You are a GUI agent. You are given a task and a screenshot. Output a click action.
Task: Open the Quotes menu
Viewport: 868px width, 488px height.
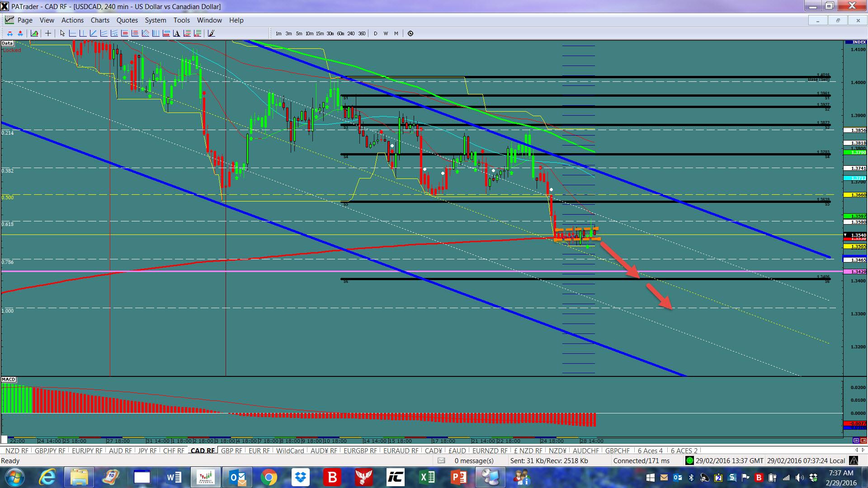[x=127, y=20]
